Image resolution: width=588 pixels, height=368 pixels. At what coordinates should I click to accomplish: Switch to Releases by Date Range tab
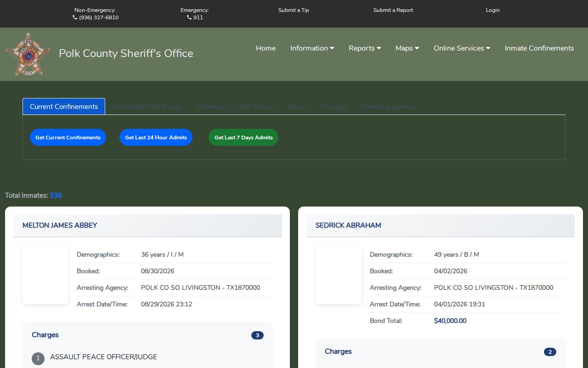235,107
